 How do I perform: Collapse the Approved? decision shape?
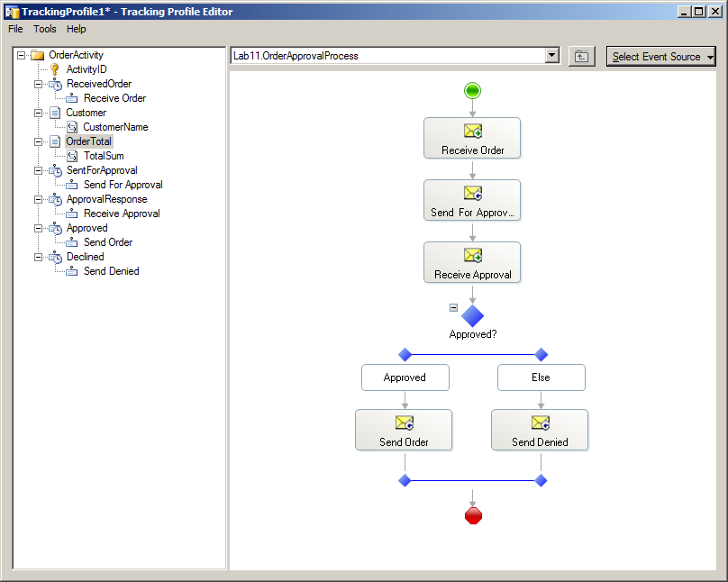click(453, 307)
